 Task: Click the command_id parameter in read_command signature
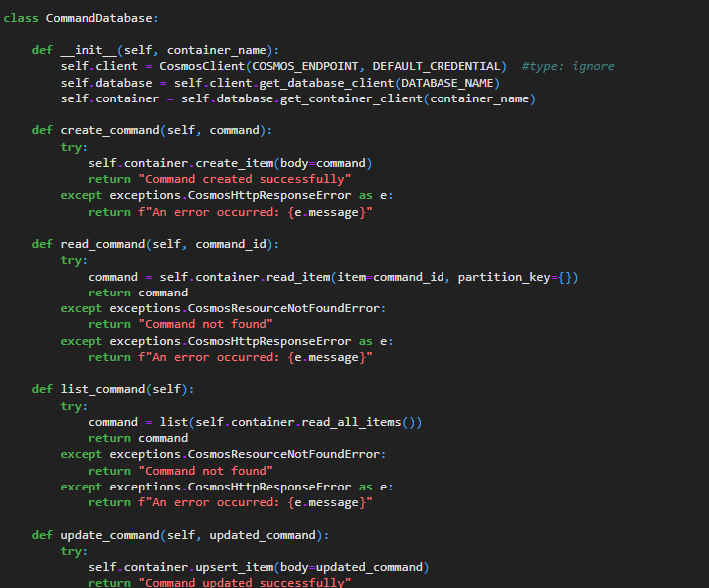tap(231, 244)
